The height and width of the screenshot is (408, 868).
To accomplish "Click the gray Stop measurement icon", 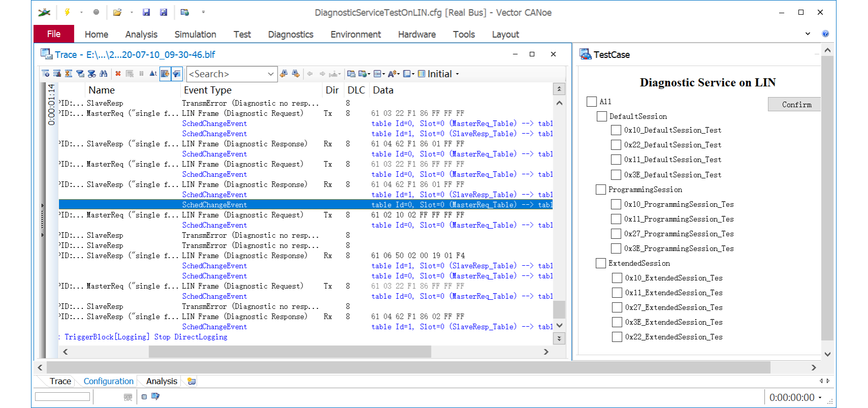I will point(96,12).
